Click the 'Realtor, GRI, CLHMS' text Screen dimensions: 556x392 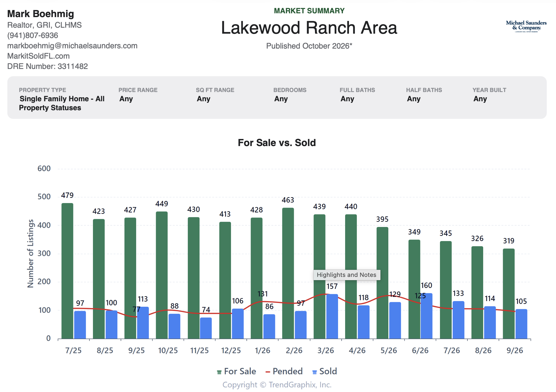[45, 25]
